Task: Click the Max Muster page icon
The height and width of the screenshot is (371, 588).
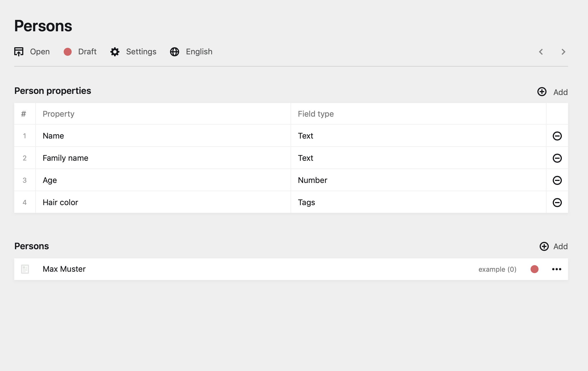Action: [25, 269]
